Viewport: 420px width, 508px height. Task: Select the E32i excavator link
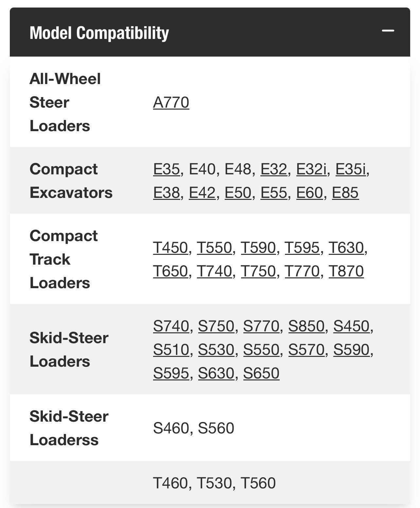[x=311, y=169]
